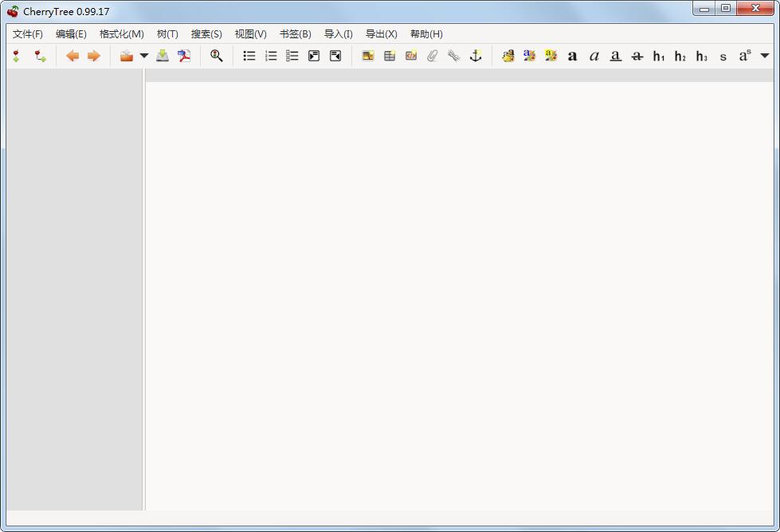This screenshot has height=532, width=780.
Task: Open the 格式化(M) menu
Action: pyautogui.click(x=121, y=34)
